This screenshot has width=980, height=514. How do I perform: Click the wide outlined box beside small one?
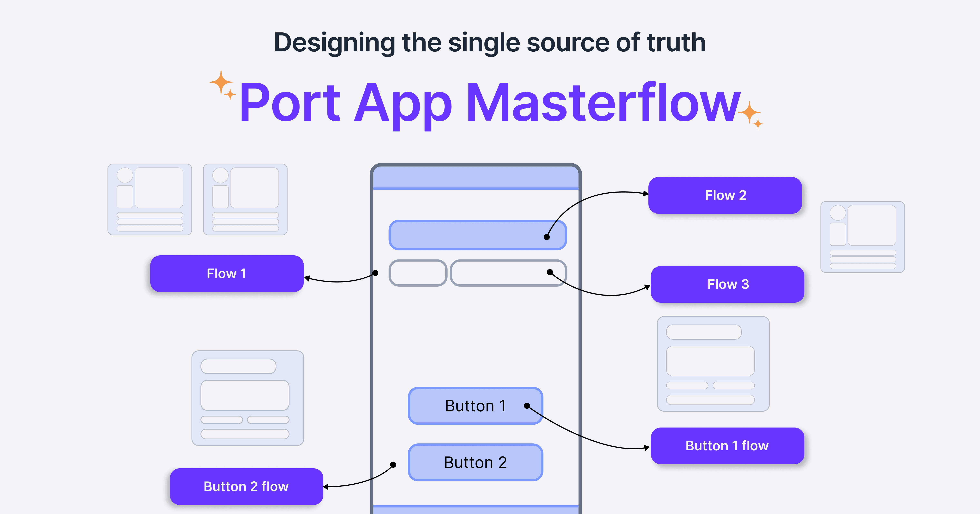[508, 273]
